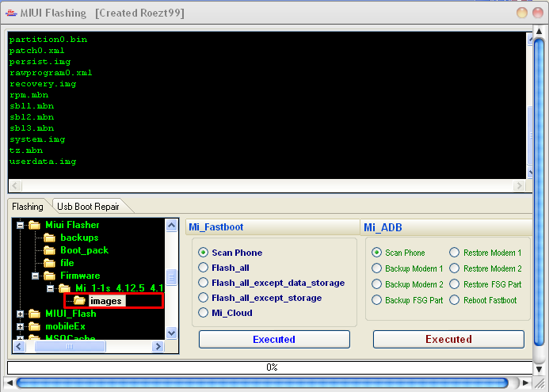
Task: Select Flash_all_except_storage option
Action: tap(203, 298)
